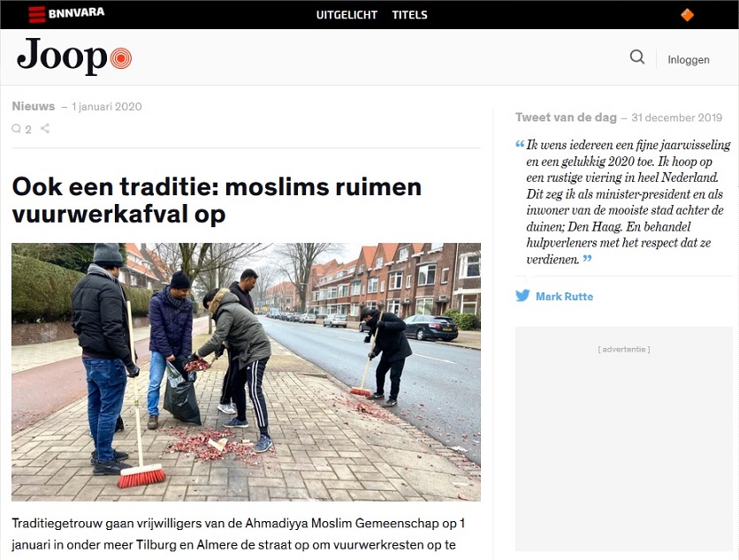
Task: Click the Nieuws category label
Action: [34, 107]
